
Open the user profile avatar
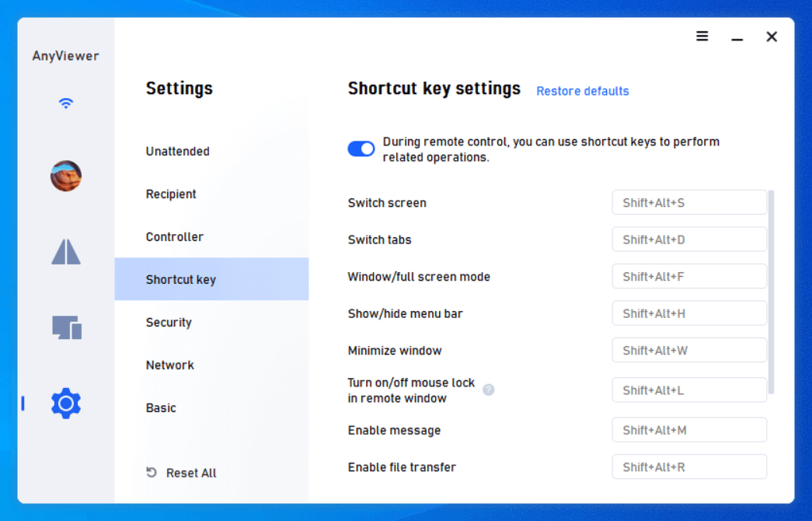[x=66, y=177]
